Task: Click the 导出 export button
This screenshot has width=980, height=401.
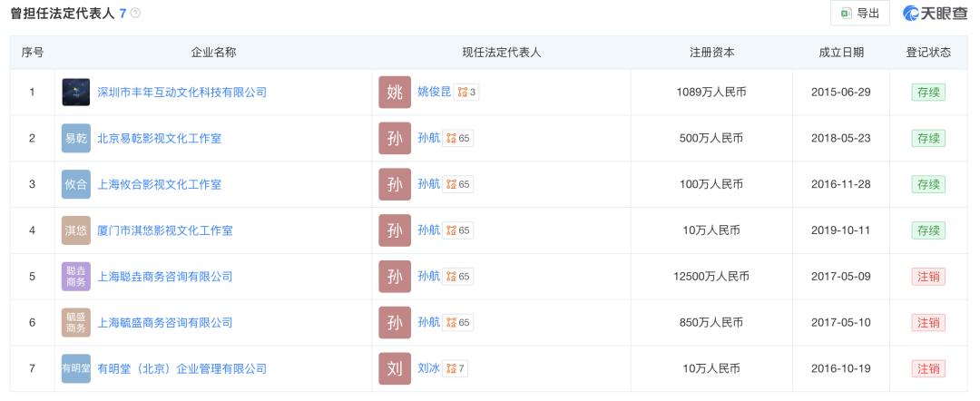Action: (859, 14)
